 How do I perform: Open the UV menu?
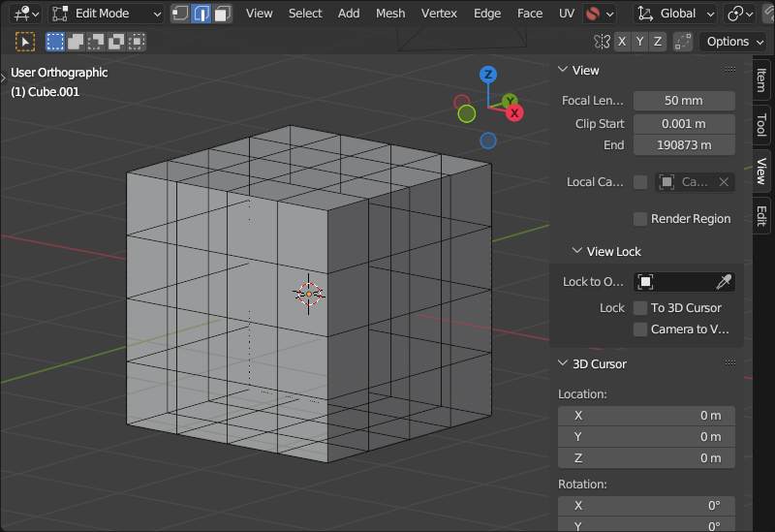[567, 14]
